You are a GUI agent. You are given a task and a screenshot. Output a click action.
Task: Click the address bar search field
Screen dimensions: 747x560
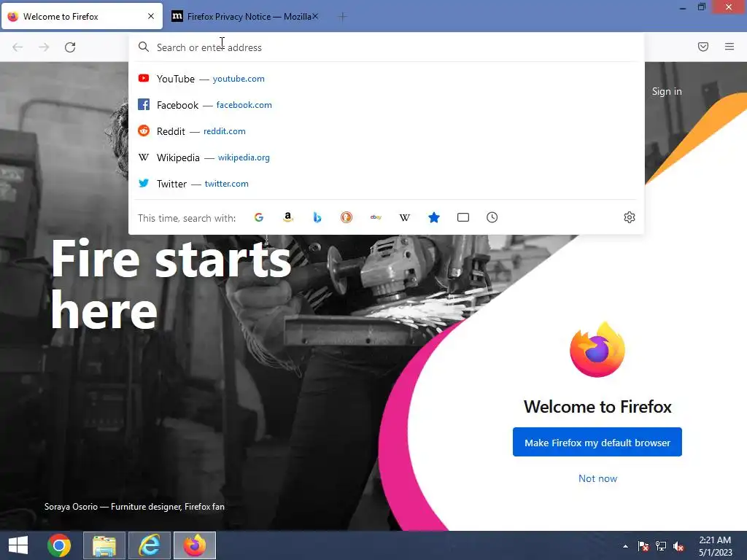tap(387, 47)
